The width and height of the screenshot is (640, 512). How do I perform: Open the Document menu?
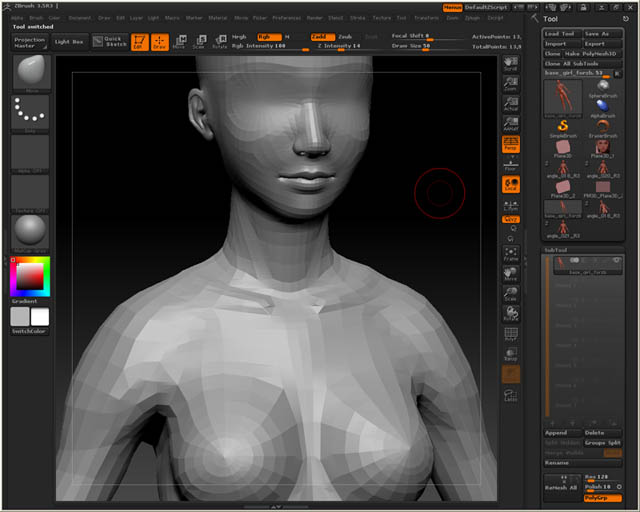pos(80,18)
